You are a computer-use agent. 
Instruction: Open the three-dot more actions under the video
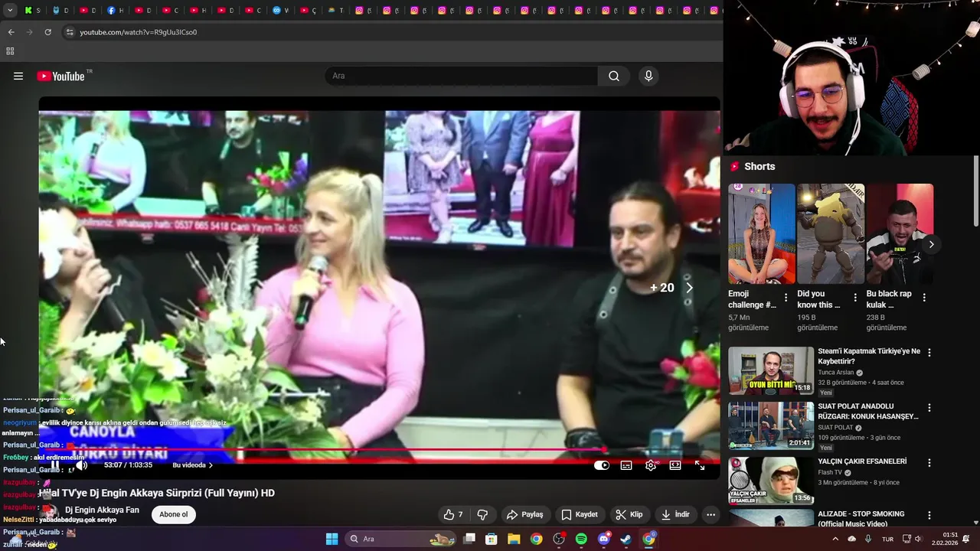click(710, 514)
